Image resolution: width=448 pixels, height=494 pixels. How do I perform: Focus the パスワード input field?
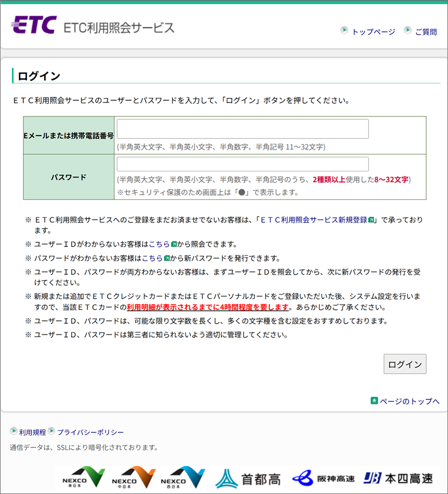[242, 164]
